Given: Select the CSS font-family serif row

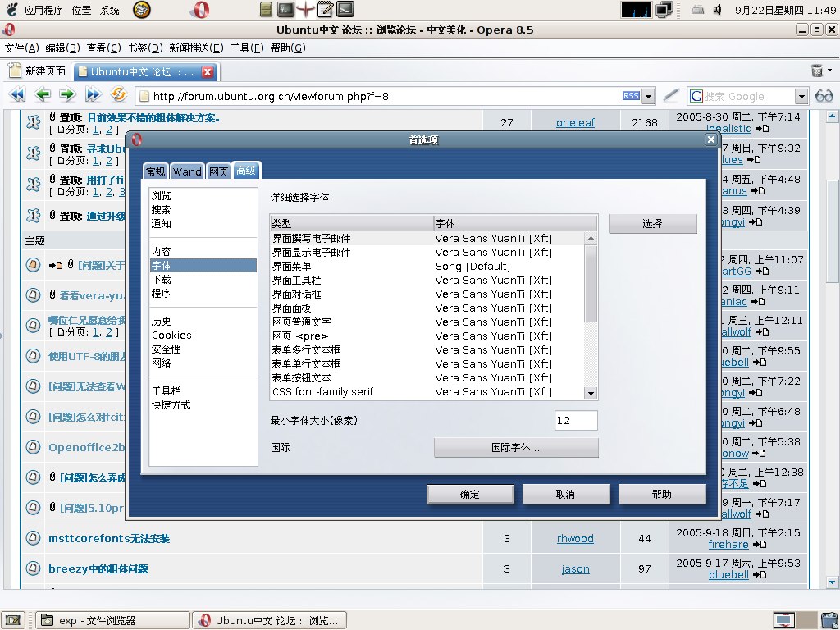Looking at the screenshot, I should (x=427, y=391).
